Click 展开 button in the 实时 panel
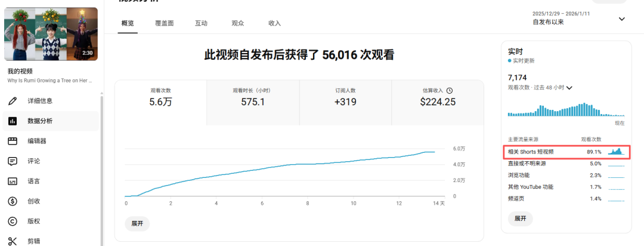Viewport: 644px width, 246px height. (x=521, y=219)
